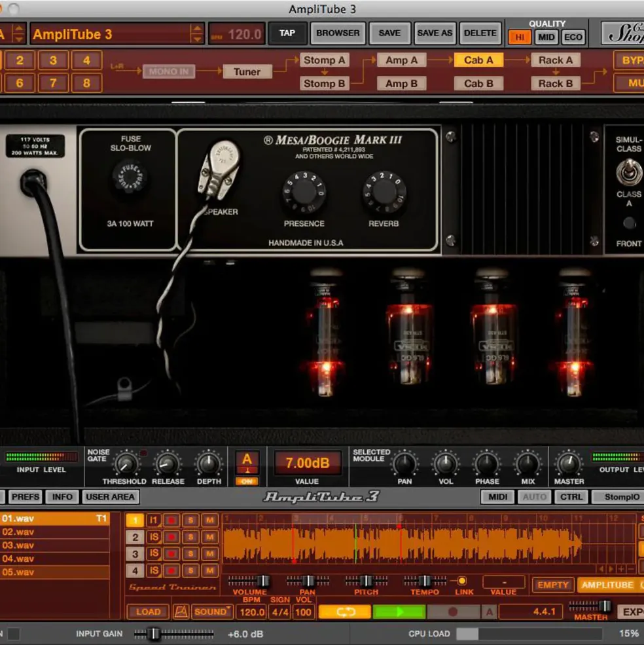Solo track 4 with its S button

190,570
